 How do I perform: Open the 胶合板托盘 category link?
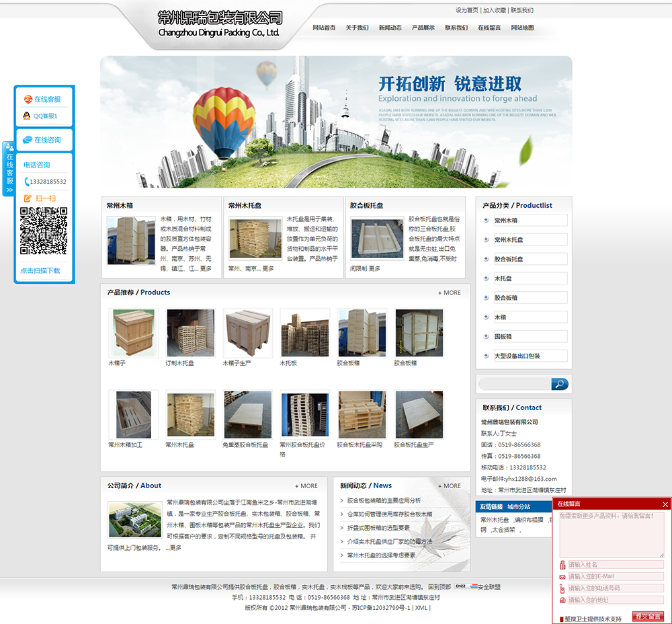point(509,259)
